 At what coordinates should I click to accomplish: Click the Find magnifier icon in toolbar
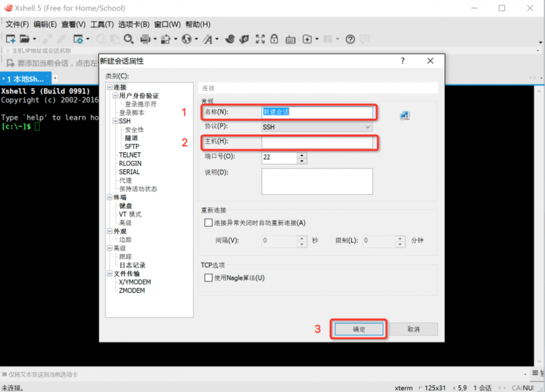pos(129,39)
